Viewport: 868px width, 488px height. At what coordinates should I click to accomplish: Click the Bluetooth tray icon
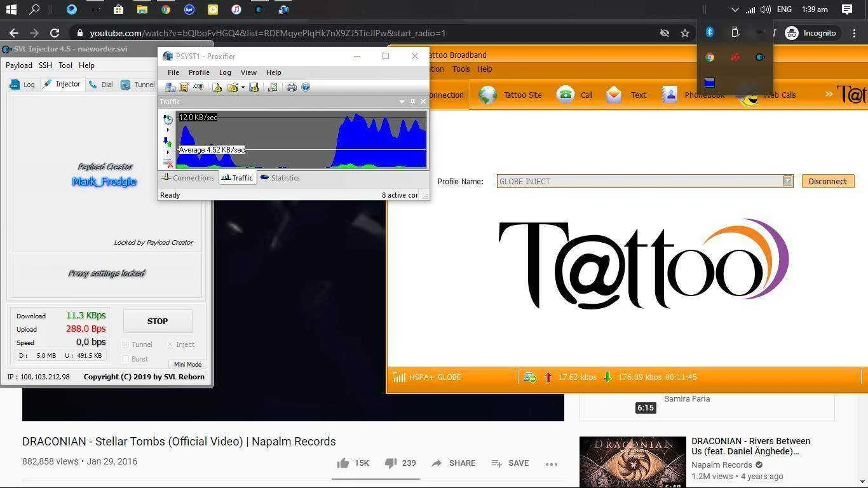tap(710, 32)
